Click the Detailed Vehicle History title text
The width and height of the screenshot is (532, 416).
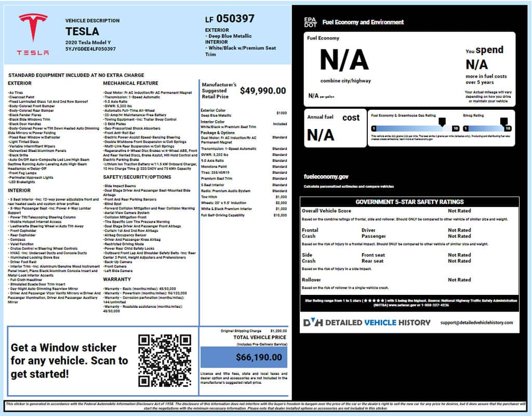378,322
